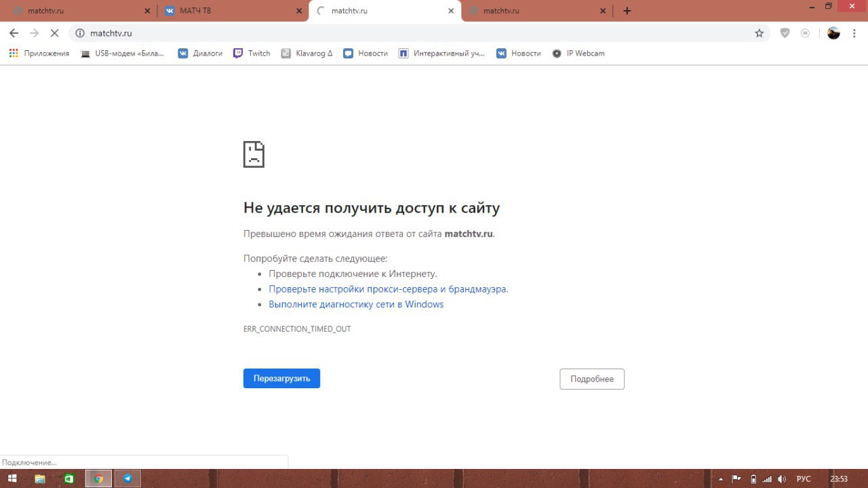Go back to the previous page
This screenshot has height=488, width=868.
pos(14,33)
